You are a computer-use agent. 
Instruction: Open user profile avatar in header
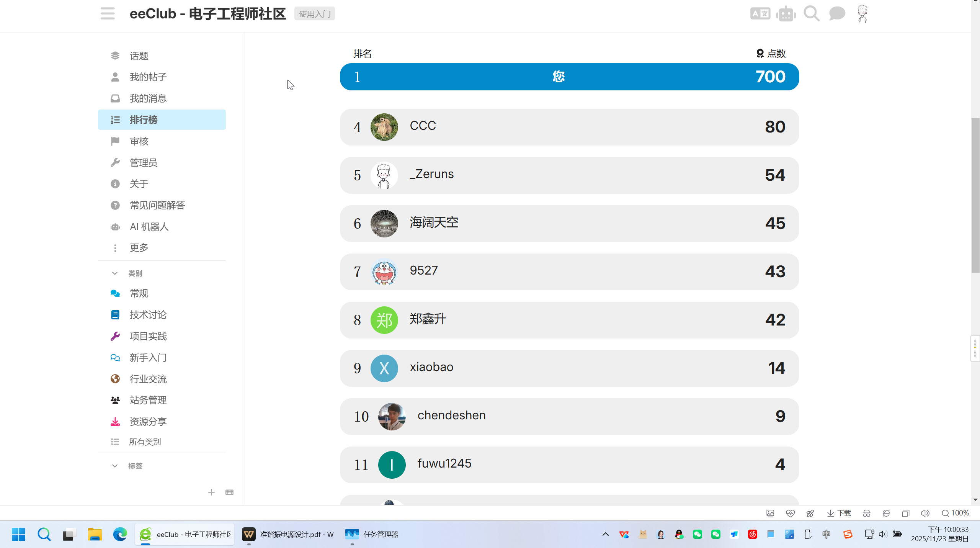coord(862,14)
